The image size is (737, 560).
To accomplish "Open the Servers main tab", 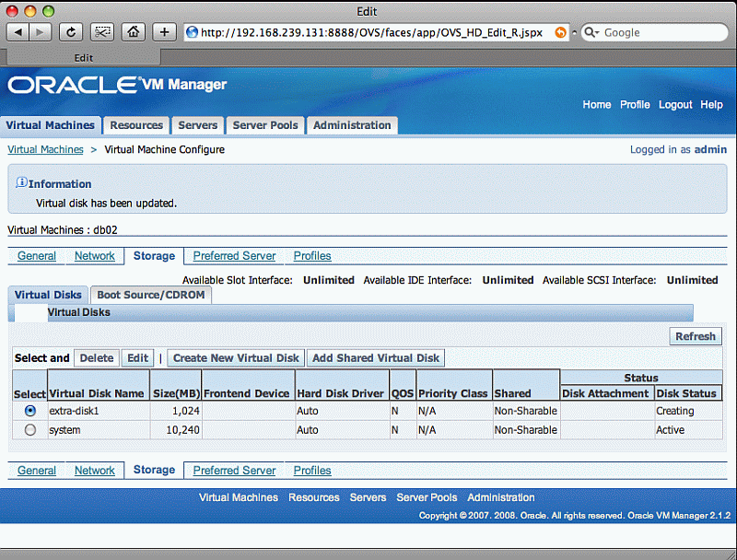I will 197,125.
